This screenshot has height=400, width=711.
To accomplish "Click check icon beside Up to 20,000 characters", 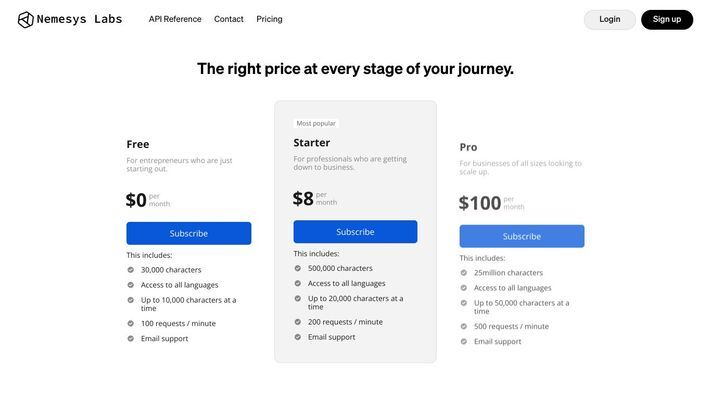I will (297, 298).
